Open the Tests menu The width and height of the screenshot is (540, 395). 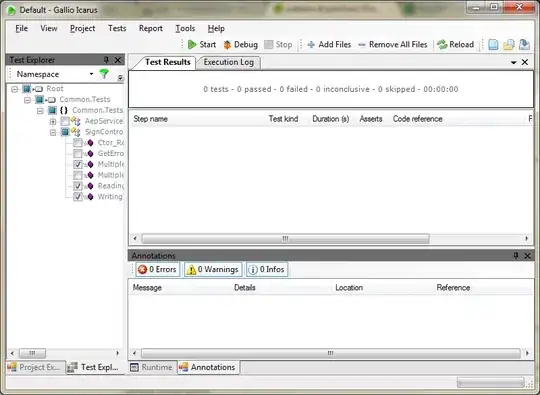click(117, 28)
